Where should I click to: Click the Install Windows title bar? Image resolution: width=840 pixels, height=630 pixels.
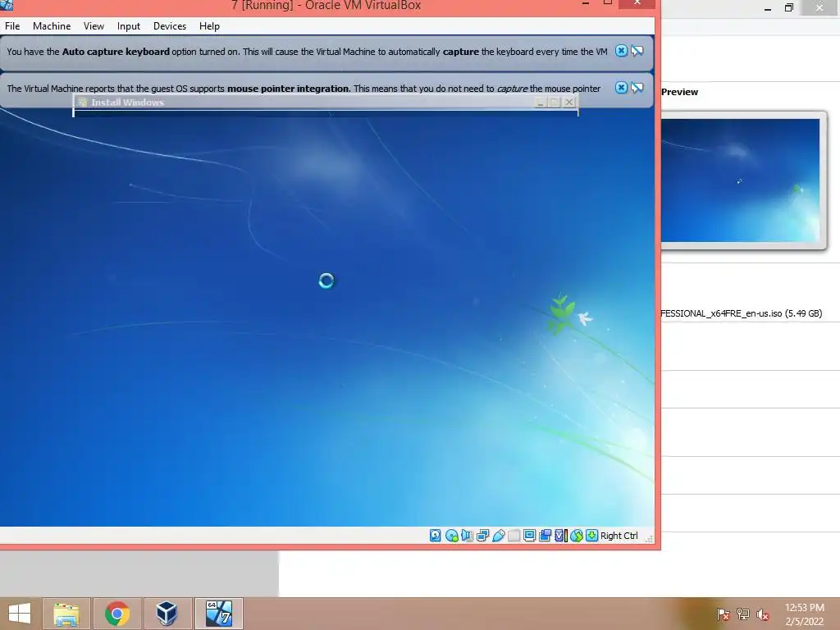pyautogui.click(x=325, y=103)
